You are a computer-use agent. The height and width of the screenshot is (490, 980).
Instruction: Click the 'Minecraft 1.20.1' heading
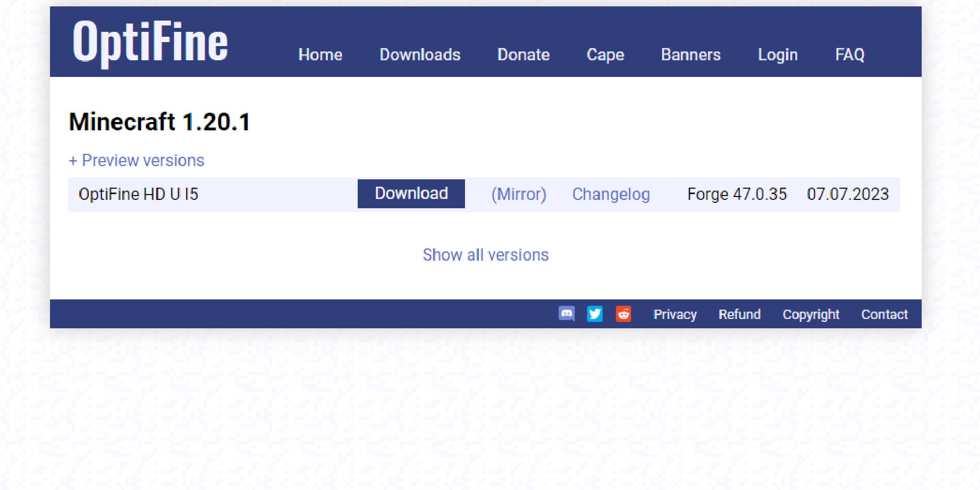pyautogui.click(x=160, y=122)
